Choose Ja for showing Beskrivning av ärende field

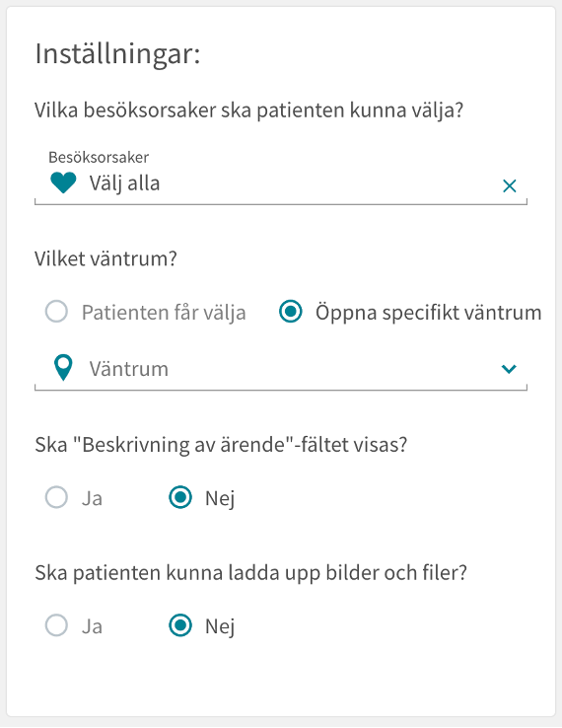[x=56, y=497]
